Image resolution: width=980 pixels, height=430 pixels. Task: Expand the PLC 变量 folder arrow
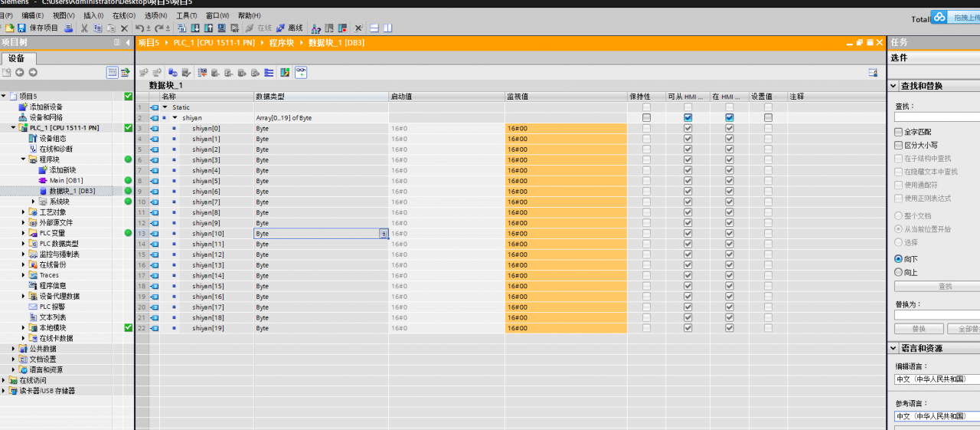pos(23,233)
